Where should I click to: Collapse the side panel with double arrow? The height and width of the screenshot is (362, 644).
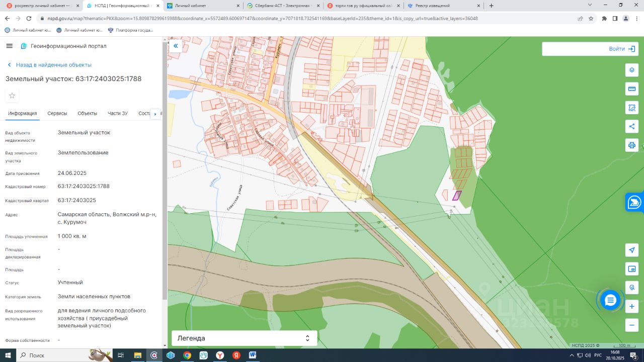pos(176,46)
